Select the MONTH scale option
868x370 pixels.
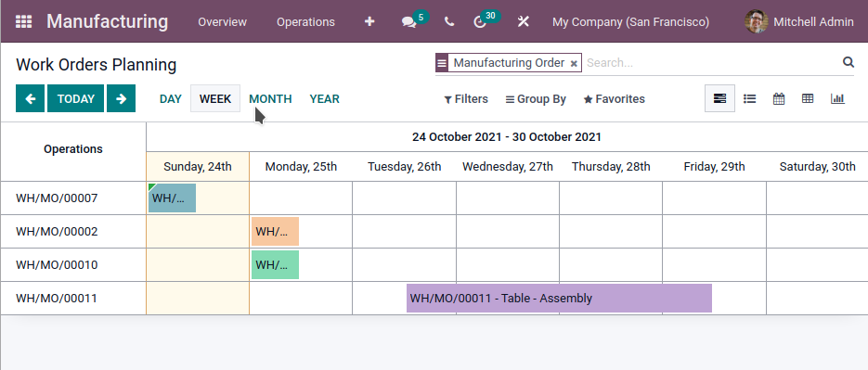[270, 99]
